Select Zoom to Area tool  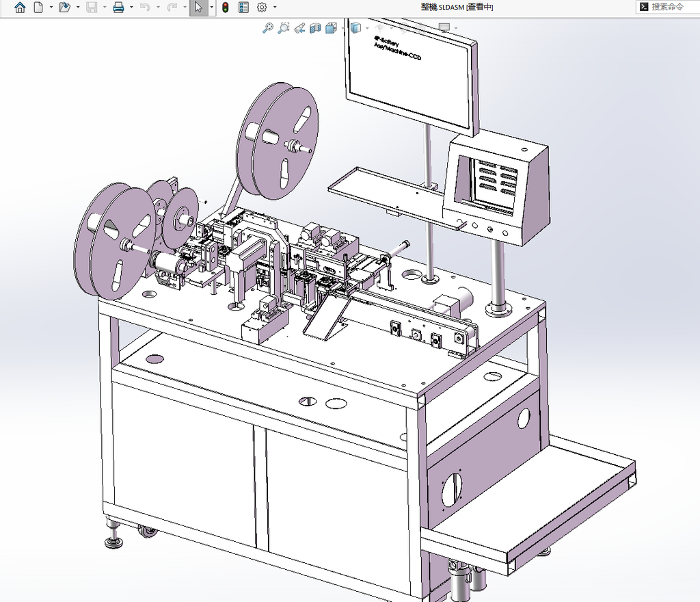click(284, 28)
